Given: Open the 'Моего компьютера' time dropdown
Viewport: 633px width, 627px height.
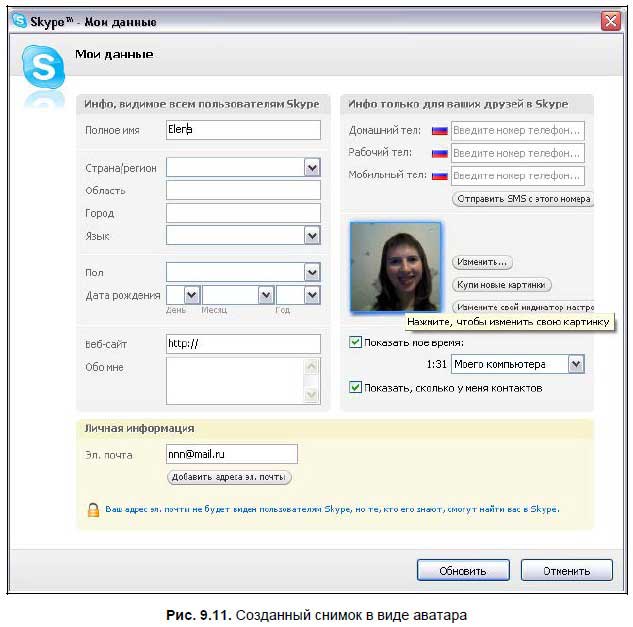Looking at the screenshot, I should pos(575,365).
